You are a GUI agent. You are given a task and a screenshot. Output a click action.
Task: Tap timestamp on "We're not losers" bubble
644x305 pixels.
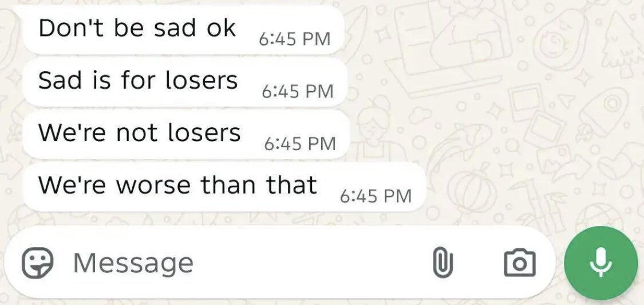[x=300, y=144]
